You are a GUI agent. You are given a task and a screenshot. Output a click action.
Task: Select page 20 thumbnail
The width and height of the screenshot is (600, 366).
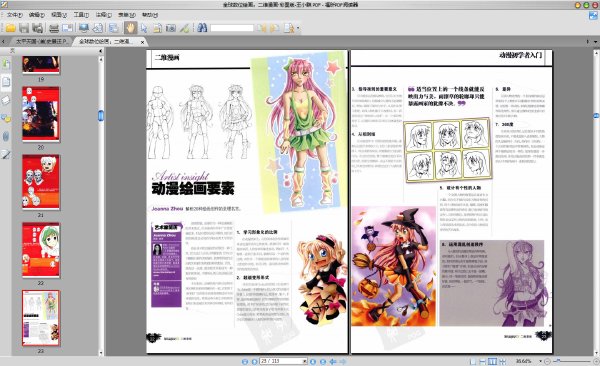41,114
